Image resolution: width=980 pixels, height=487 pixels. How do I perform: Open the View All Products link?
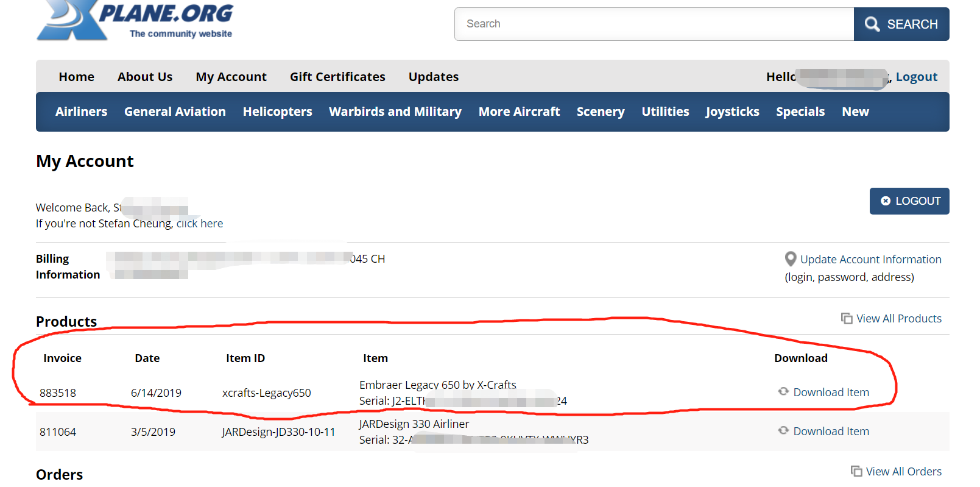pos(899,318)
